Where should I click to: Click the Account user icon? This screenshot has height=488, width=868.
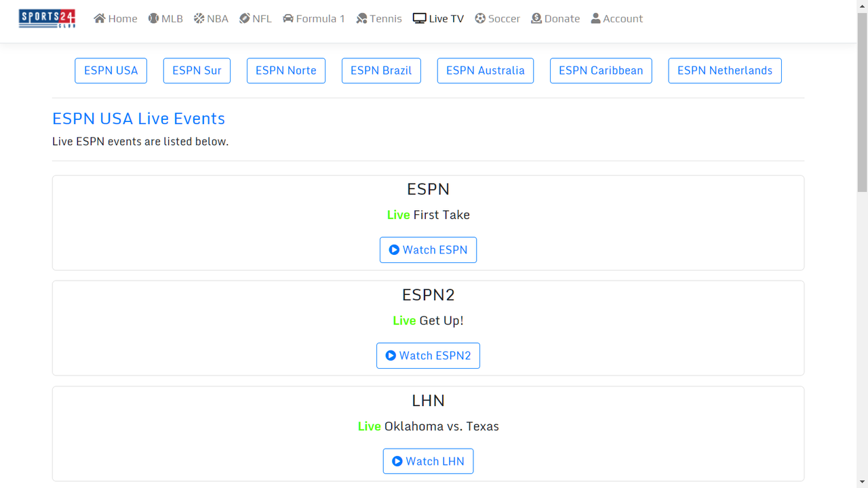[595, 18]
